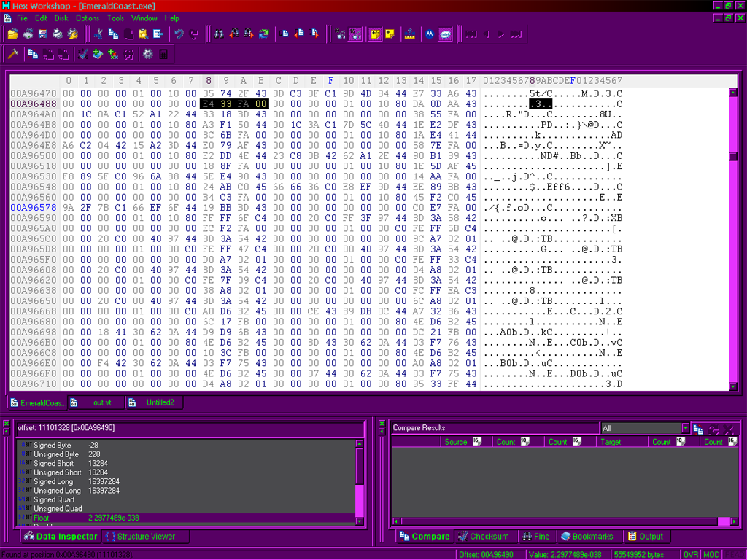747x560 pixels.
Task: Click the Compare Results horizontal scroll right arrow
Action: pyautogui.click(x=734, y=521)
